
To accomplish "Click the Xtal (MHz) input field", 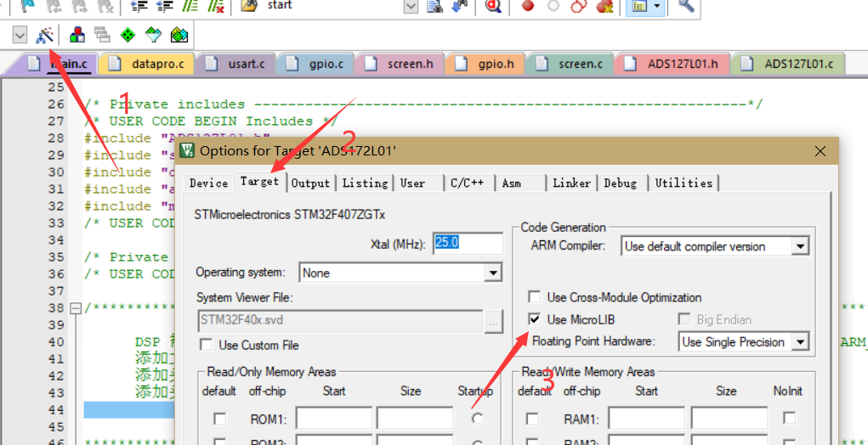I will [x=468, y=243].
